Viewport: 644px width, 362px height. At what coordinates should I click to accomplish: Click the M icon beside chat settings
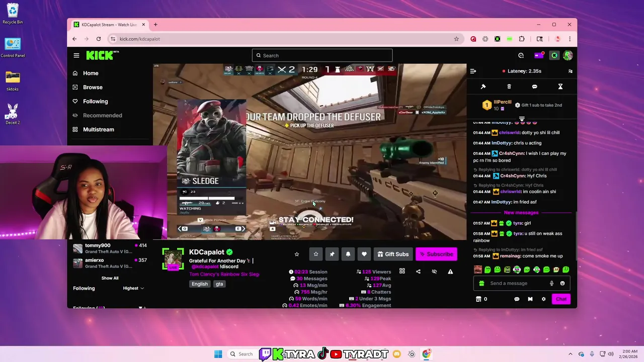530,299
